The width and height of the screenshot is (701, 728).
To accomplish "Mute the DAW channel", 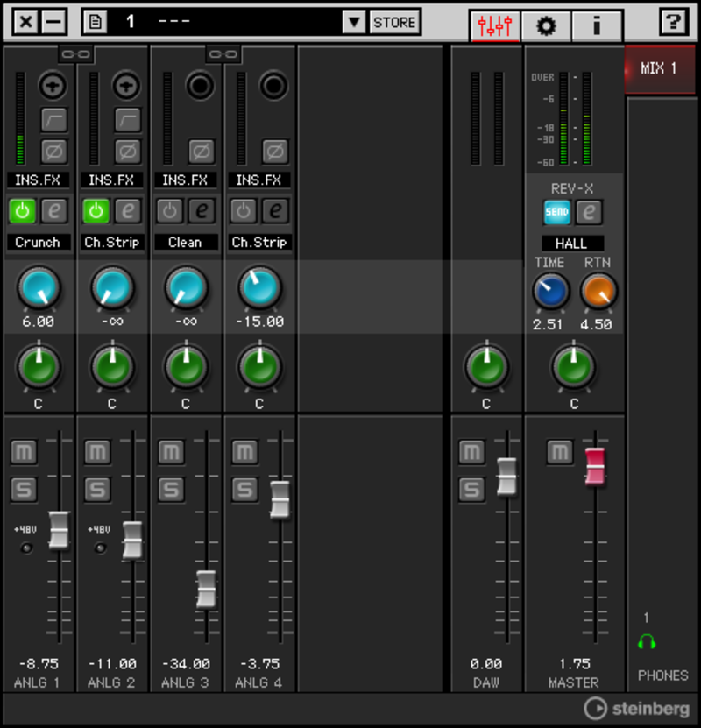I will [471, 452].
